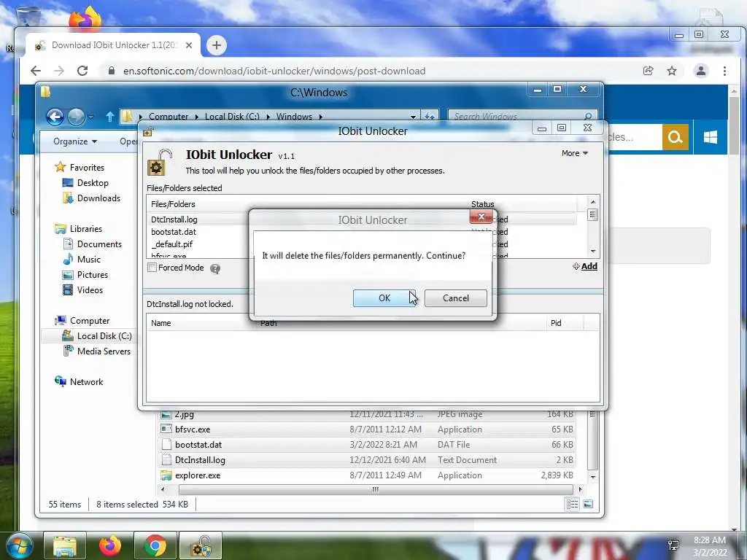This screenshot has width=747, height=560.
Task: Open Documents library in navigation pane
Action: (x=99, y=244)
